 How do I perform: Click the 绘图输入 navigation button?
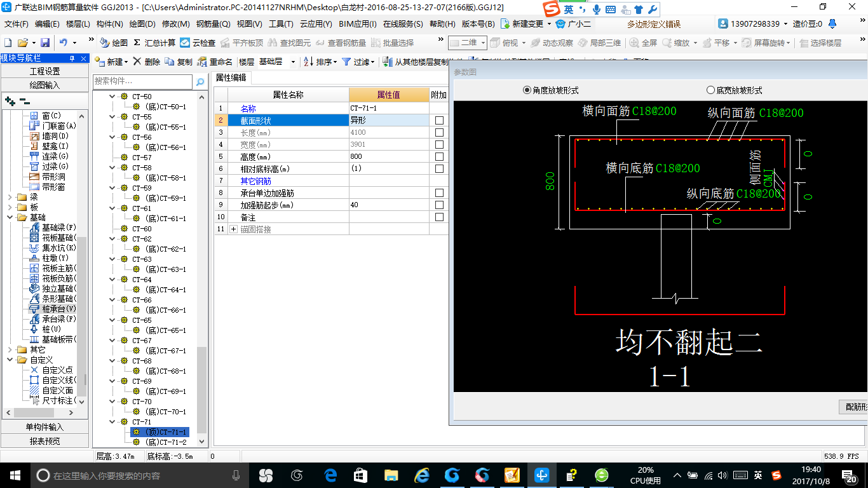point(45,85)
